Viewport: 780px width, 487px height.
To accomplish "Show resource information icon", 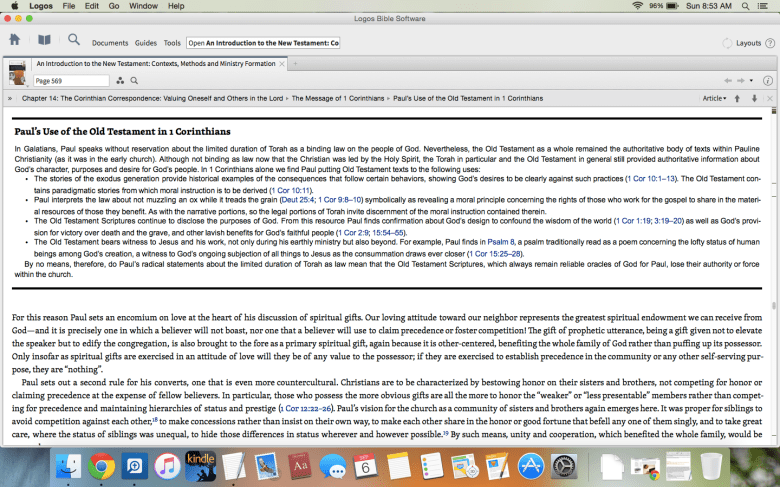I will pyautogui.click(x=768, y=80).
